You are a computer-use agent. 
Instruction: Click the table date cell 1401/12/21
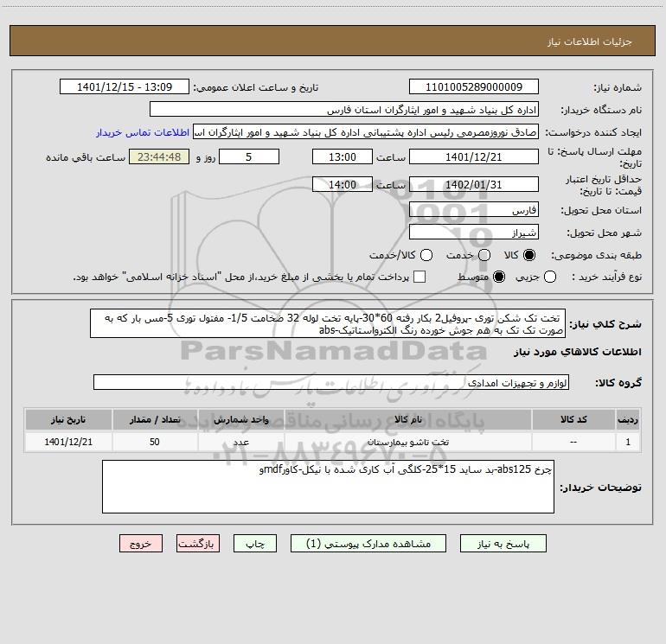tap(68, 442)
